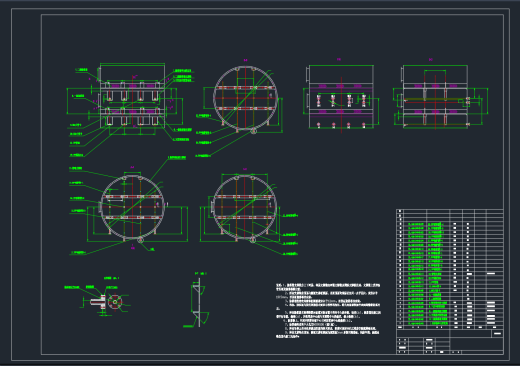Select the lower-left circular section on its support base

pyautogui.click(x=133, y=207)
